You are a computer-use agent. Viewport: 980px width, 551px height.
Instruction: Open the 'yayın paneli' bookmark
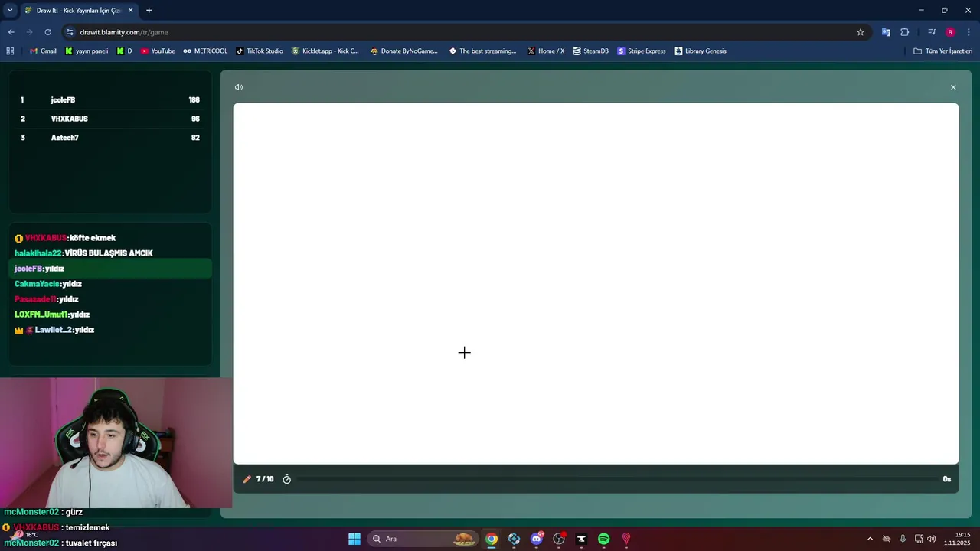[x=87, y=51]
